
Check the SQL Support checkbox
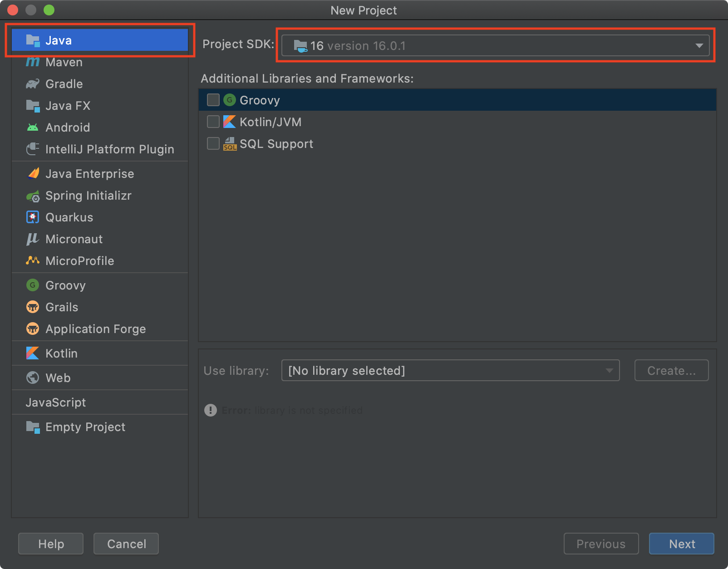click(x=213, y=143)
